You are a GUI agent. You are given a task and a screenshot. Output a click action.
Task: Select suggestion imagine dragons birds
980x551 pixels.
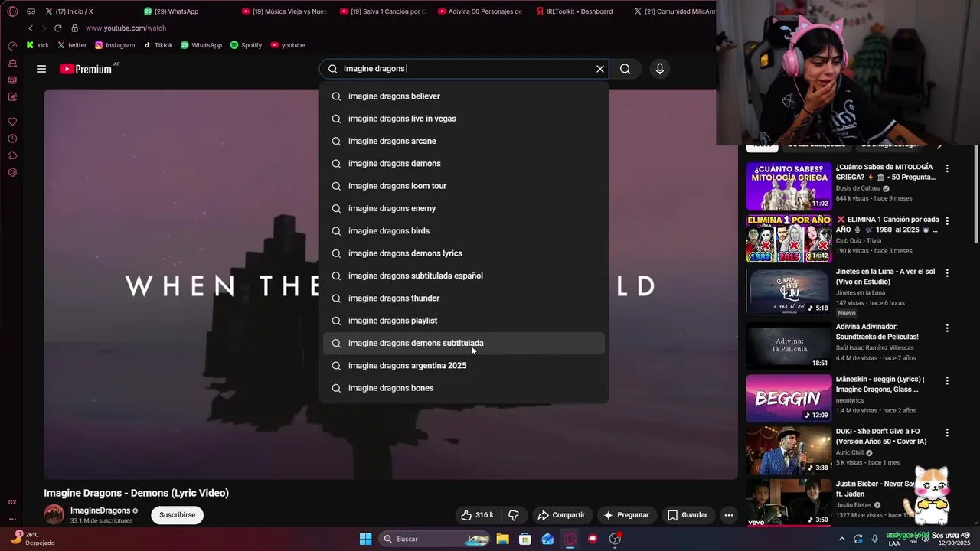click(x=464, y=231)
